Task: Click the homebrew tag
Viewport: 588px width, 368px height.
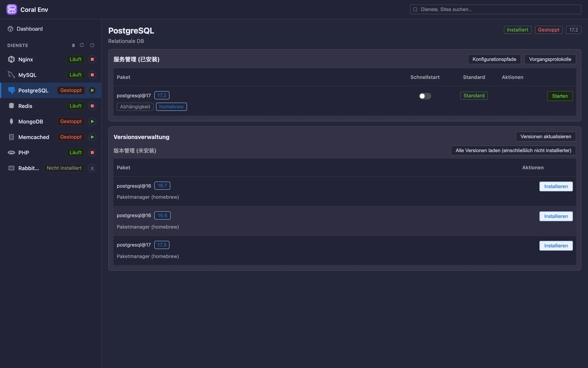Action: coord(171,107)
